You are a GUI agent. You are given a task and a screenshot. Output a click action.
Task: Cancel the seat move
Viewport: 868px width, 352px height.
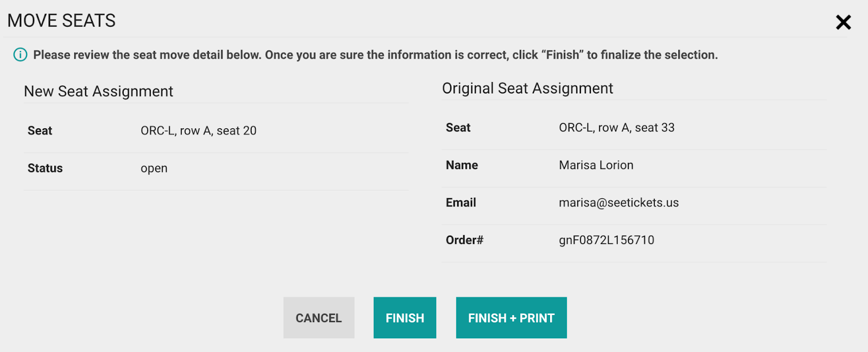tap(319, 318)
